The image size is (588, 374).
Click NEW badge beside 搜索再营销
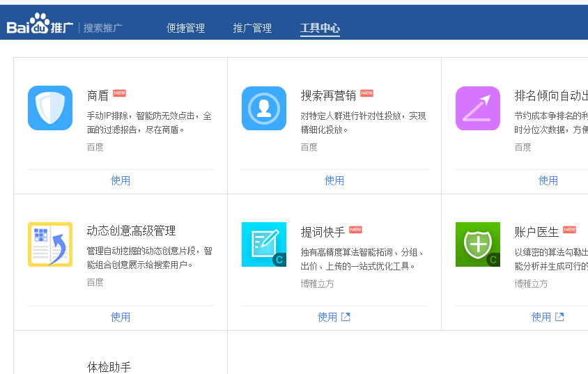coord(366,93)
